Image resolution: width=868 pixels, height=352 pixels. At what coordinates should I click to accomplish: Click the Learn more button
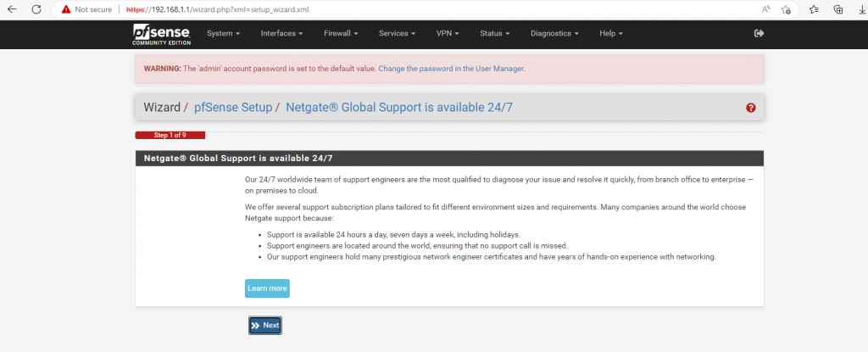tap(267, 288)
